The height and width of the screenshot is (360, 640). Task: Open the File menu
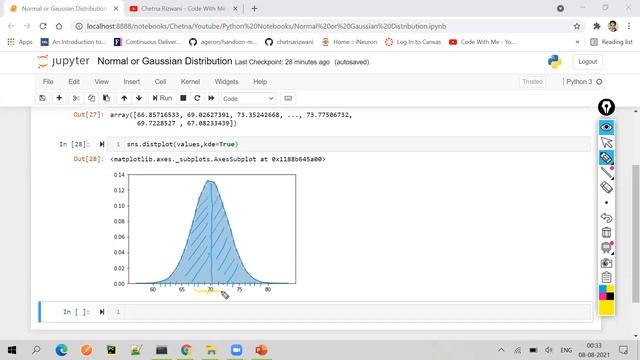[48, 82]
